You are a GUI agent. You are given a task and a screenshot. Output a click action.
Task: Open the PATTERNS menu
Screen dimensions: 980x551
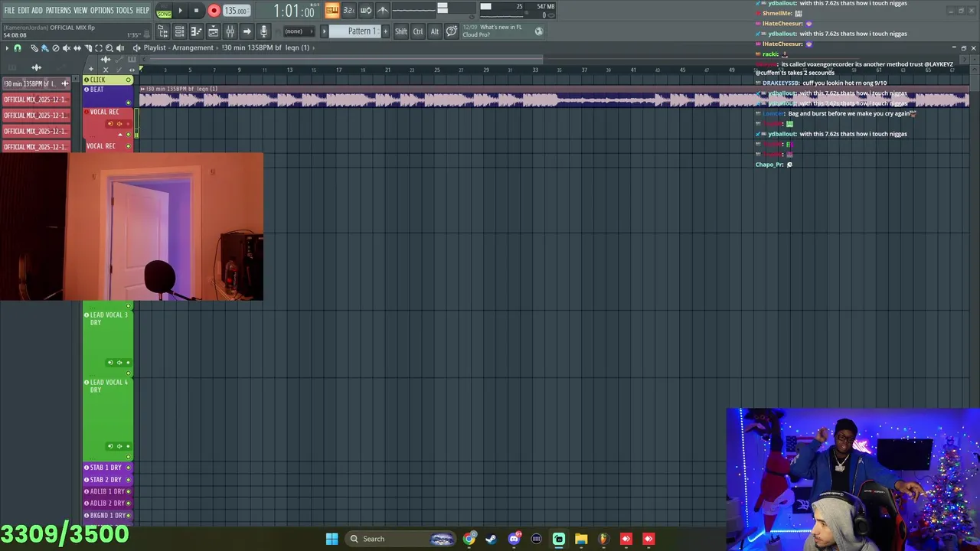58,11
